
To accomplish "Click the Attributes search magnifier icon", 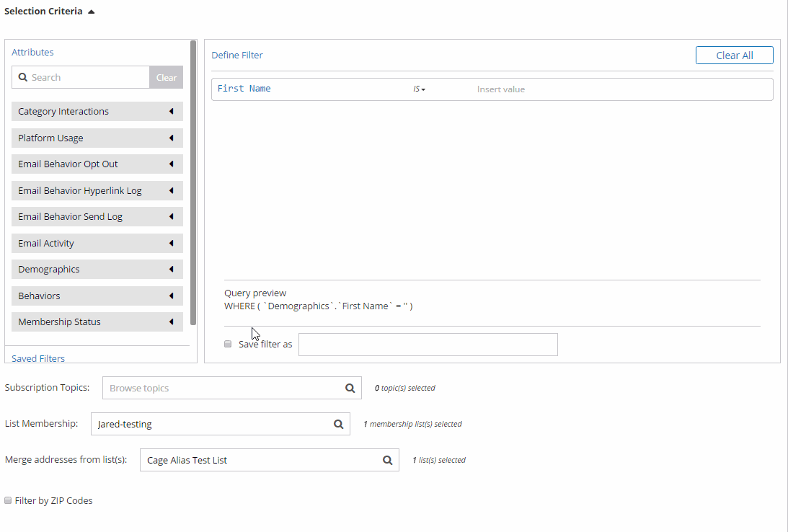I will [x=22, y=77].
